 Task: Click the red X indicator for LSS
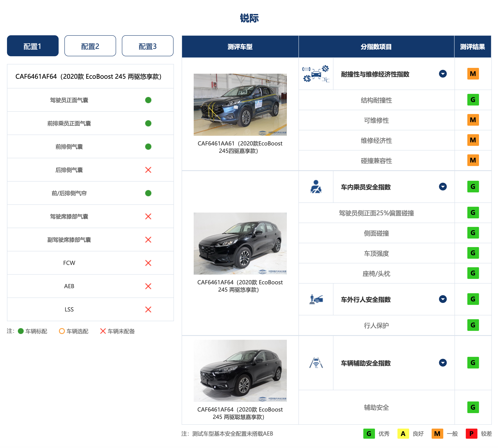pyautogui.click(x=148, y=309)
